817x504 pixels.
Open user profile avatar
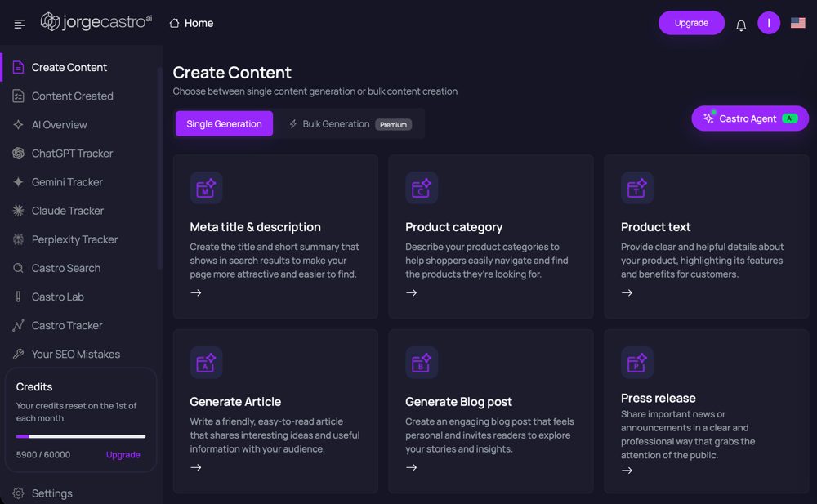(769, 23)
